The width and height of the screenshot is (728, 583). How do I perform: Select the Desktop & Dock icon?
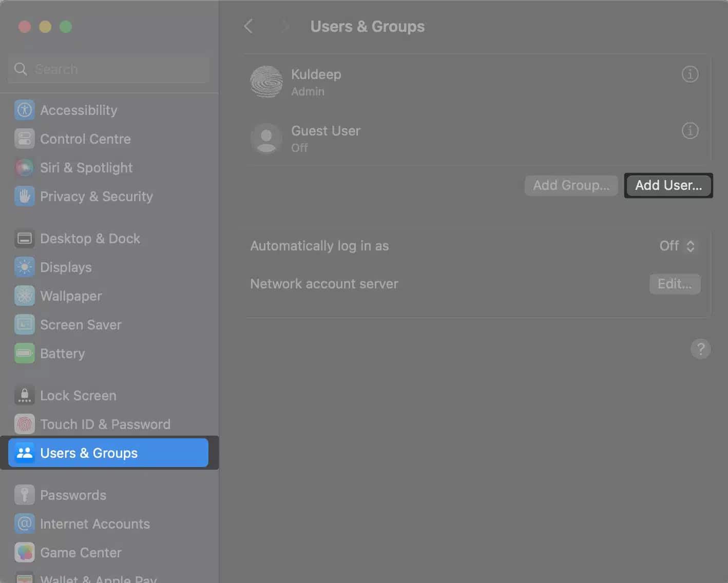(x=25, y=238)
